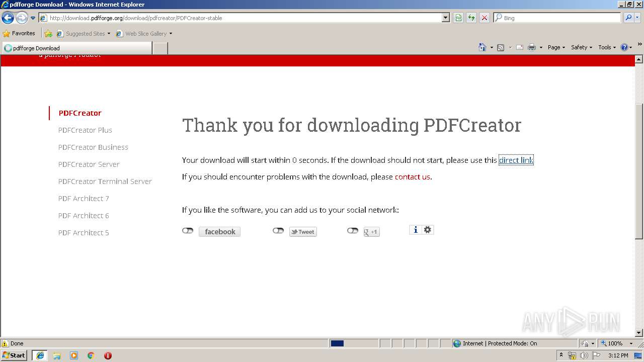Change zoom level 100% control
644x362 pixels.
coord(617,343)
